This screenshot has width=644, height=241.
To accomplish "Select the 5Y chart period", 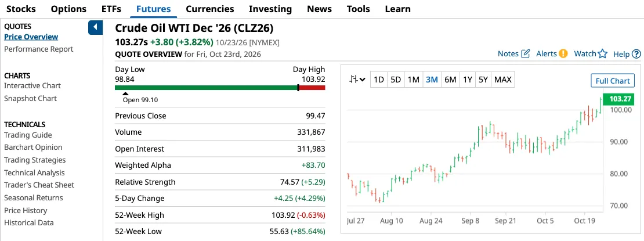I will pyautogui.click(x=483, y=80).
